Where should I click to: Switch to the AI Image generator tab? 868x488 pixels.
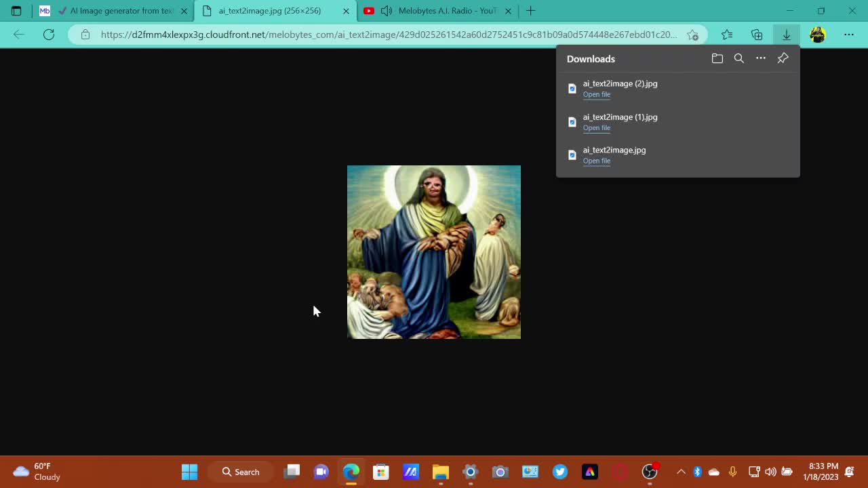(113, 11)
